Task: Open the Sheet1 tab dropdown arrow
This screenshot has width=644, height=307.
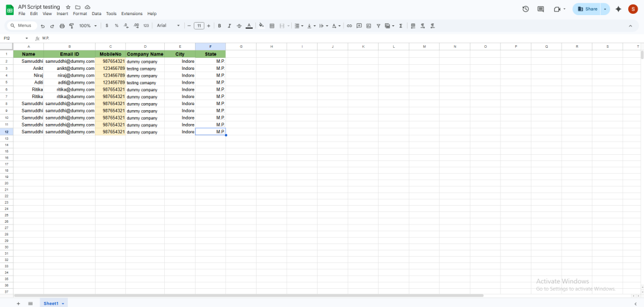Action: [63, 303]
